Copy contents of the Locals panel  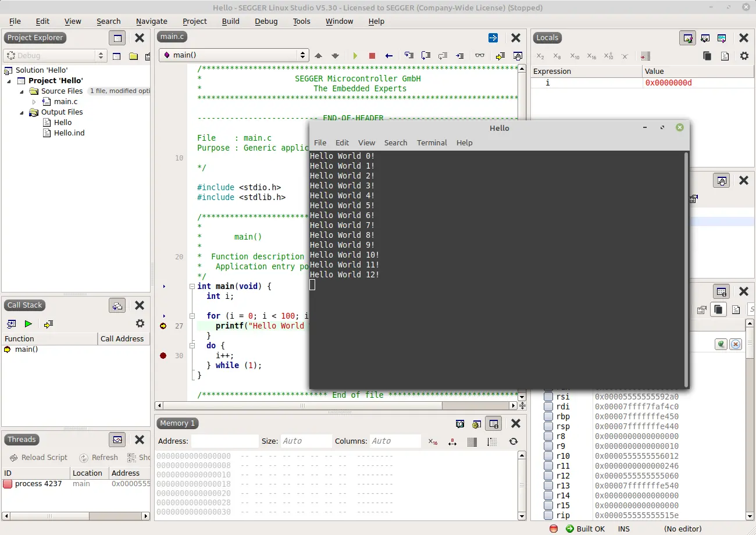coord(707,56)
